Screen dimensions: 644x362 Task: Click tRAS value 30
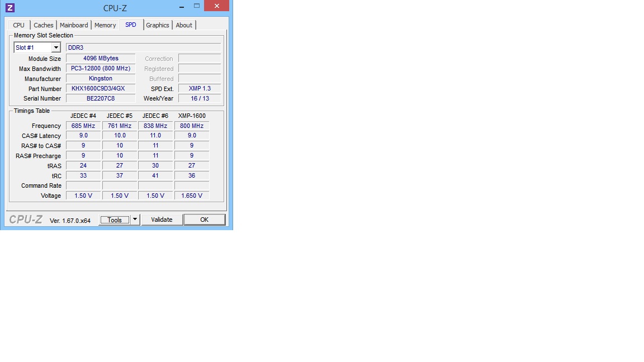tap(155, 165)
